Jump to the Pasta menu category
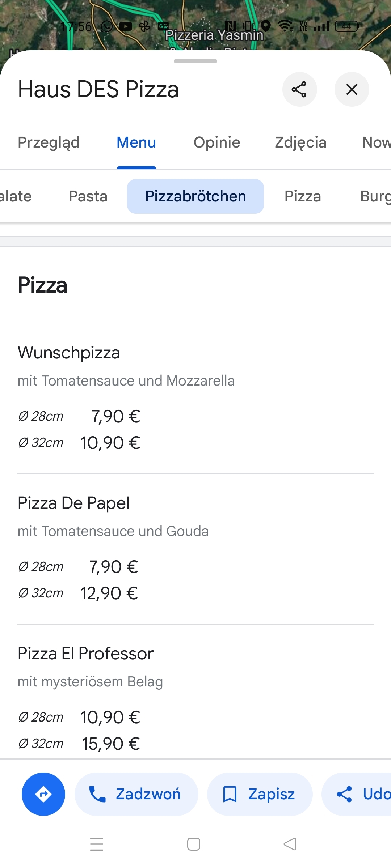This screenshot has width=391, height=868. (88, 196)
